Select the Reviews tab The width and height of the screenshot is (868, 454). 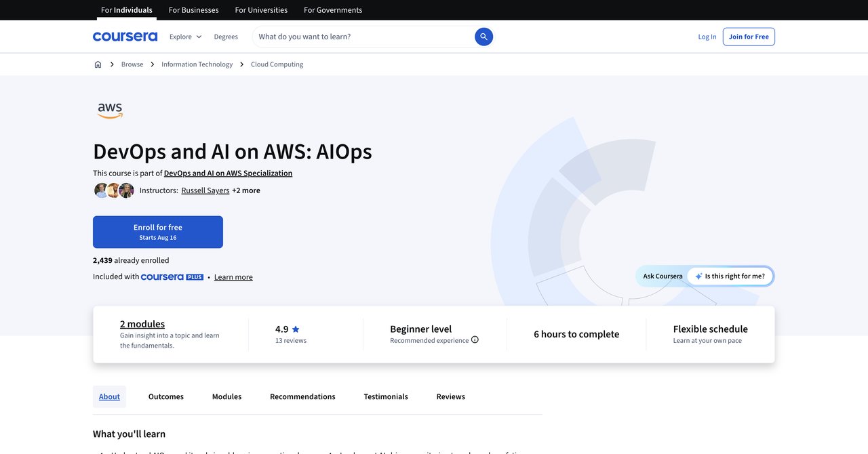451,396
